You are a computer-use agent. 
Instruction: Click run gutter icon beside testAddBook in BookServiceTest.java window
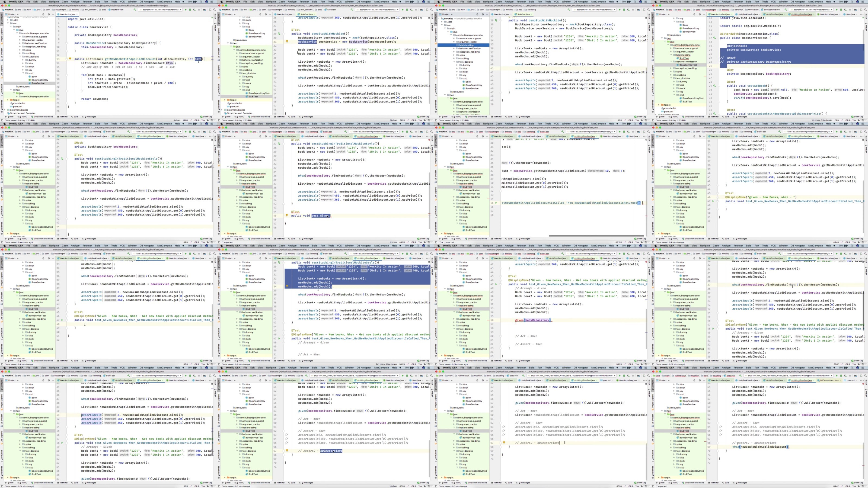tap(714, 86)
